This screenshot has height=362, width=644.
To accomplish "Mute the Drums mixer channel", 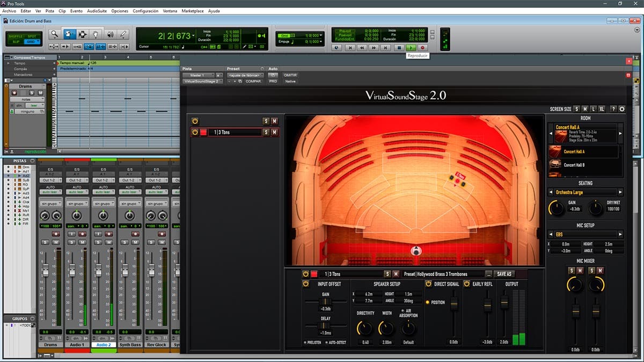I will pos(55,243).
